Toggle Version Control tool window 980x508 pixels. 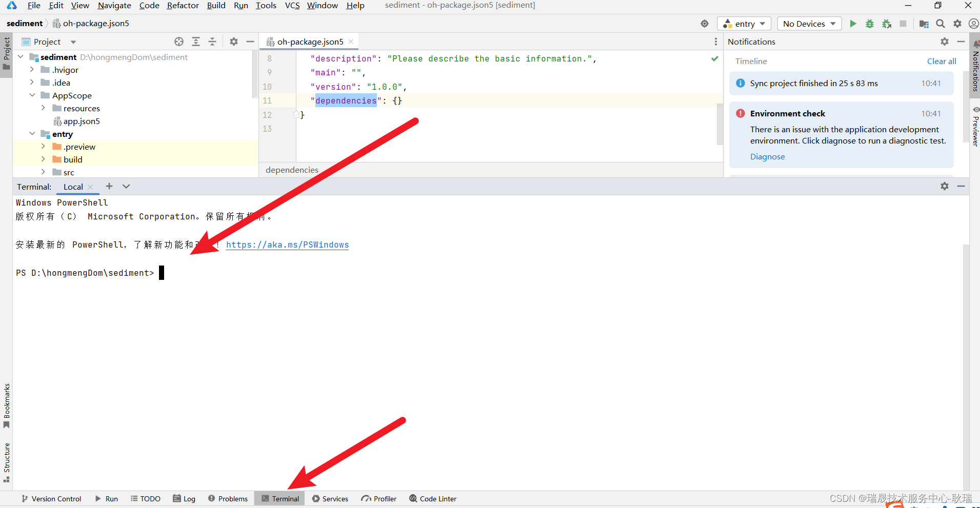point(51,499)
